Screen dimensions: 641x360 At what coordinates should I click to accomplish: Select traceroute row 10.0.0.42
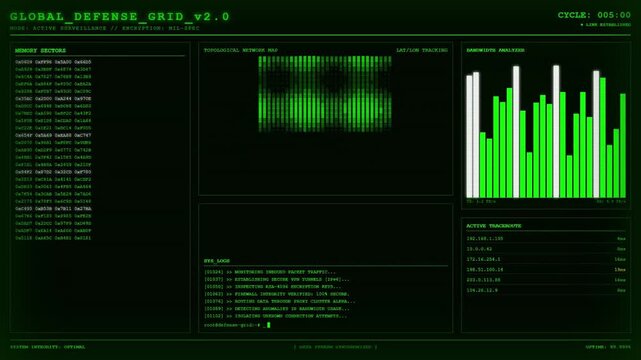[x=546, y=249]
